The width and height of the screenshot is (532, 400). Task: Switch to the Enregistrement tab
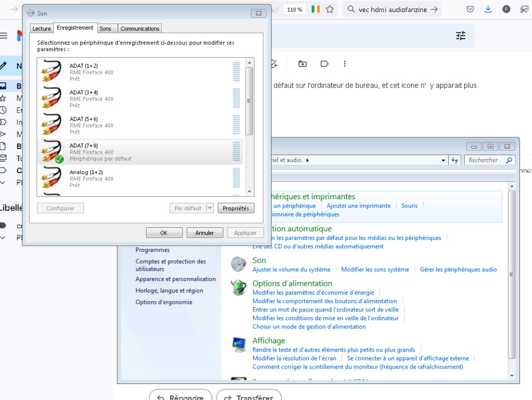tap(75, 28)
